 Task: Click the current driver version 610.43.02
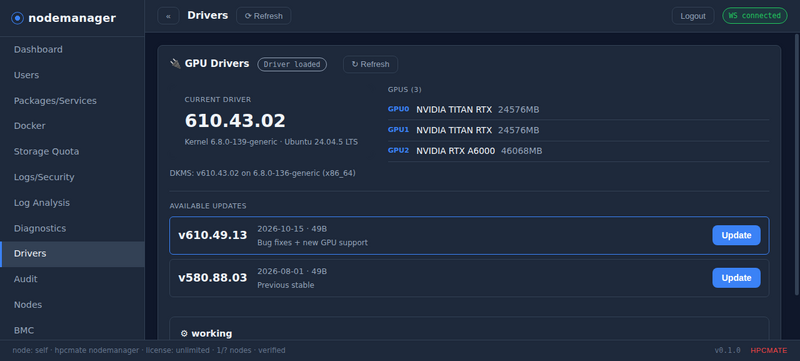pos(235,121)
